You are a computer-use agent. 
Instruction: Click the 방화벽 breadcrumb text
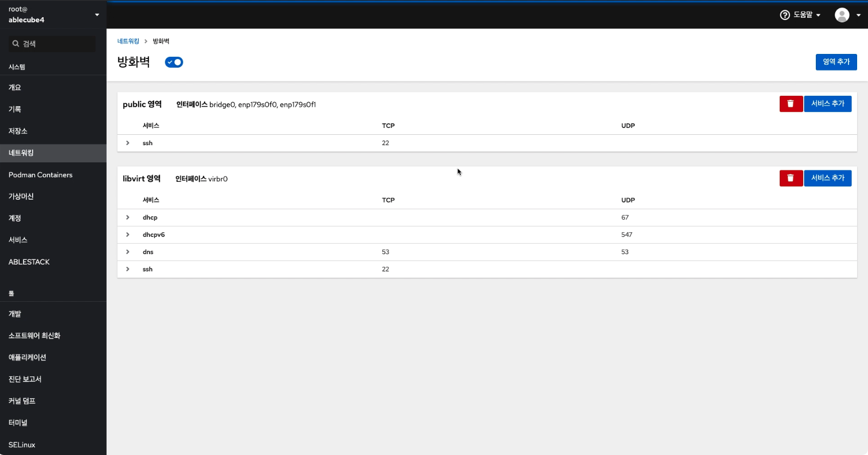(x=161, y=41)
